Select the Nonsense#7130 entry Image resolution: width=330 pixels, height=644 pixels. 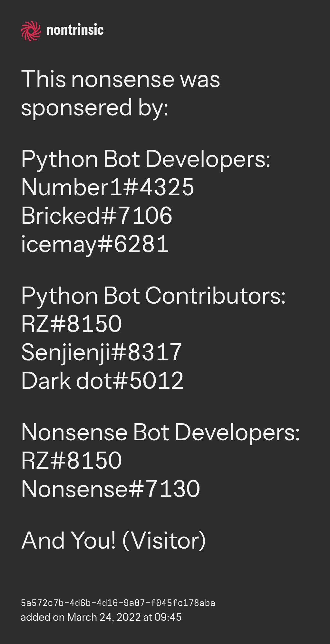coord(111,489)
